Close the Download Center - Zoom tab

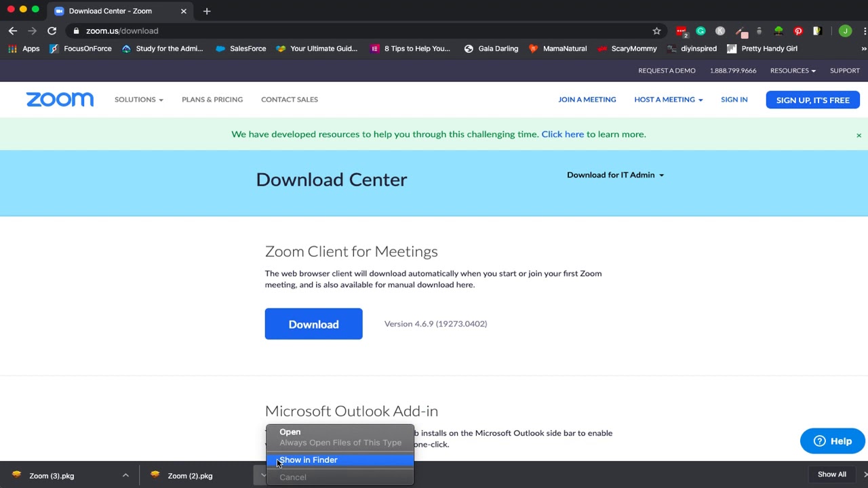click(183, 11)
